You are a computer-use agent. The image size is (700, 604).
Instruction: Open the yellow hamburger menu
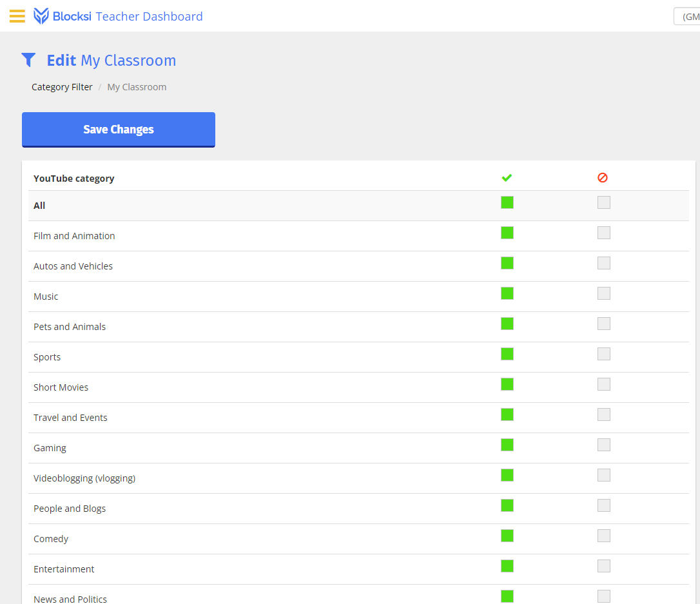point(17,16)
